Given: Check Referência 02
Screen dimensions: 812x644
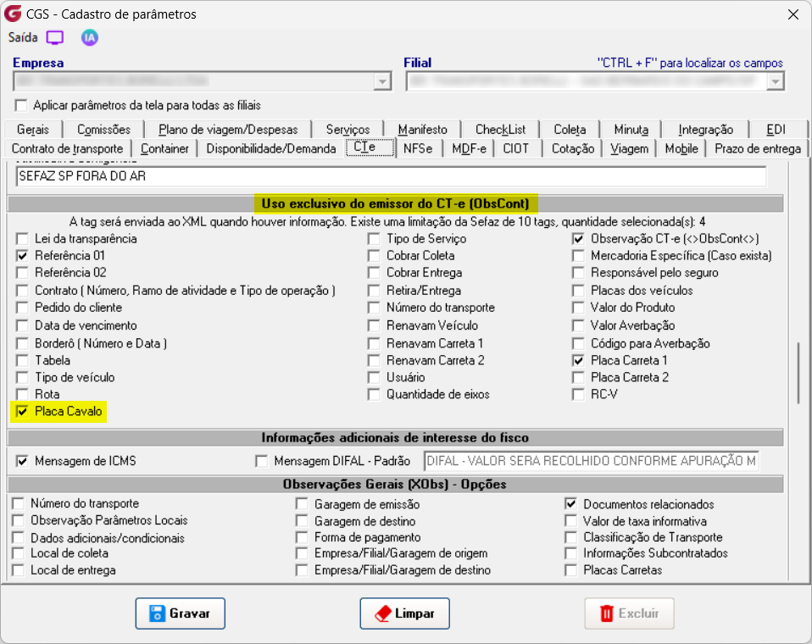Looking at the screenshot, I should (22, 273).
